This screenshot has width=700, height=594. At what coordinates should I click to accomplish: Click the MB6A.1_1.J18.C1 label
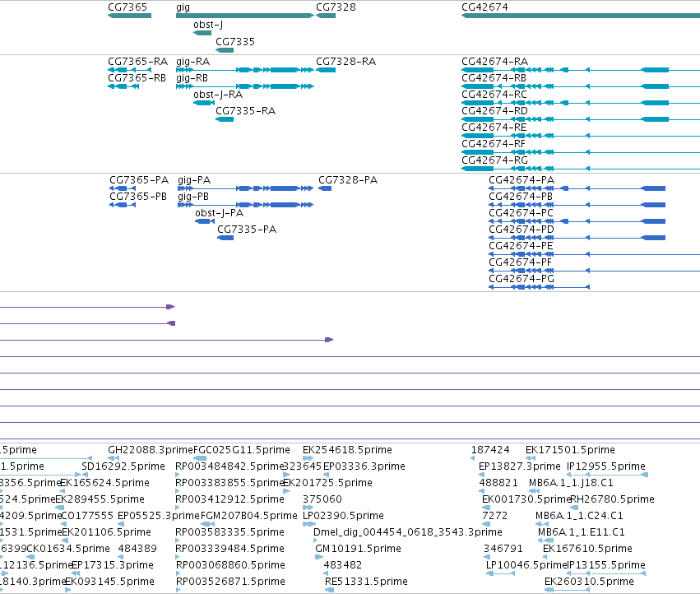click(571, 483)
